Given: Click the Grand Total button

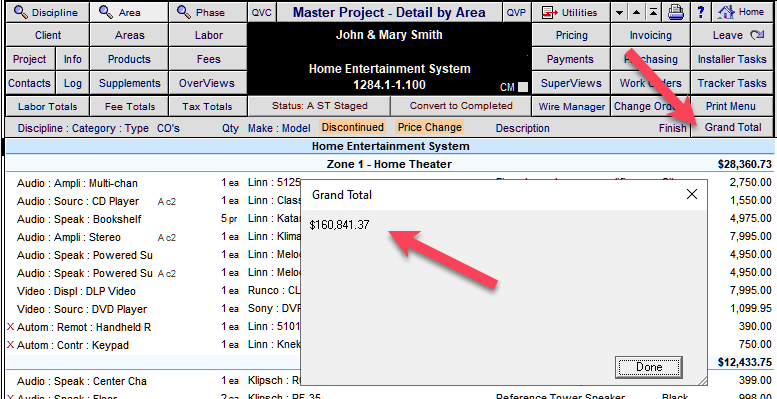Looking at the screenshot, I should [x=732, y=127].
